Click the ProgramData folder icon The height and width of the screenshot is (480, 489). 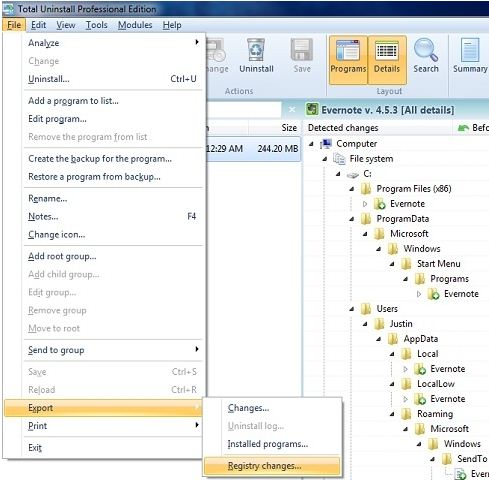point(366,219)
